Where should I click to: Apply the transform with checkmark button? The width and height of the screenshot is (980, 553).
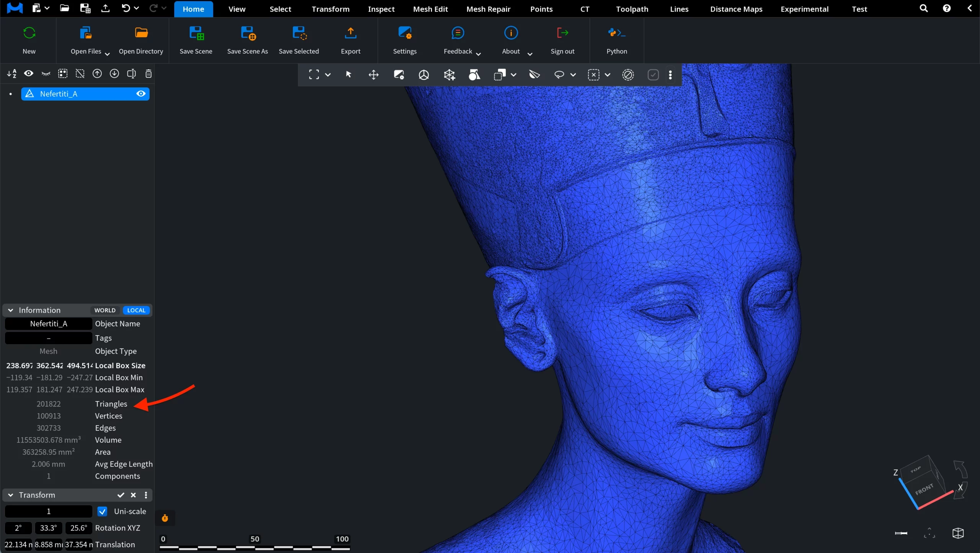point(121,495)
